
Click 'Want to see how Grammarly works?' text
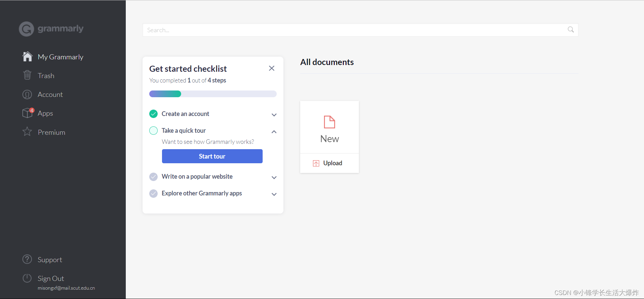pos(208,142)
